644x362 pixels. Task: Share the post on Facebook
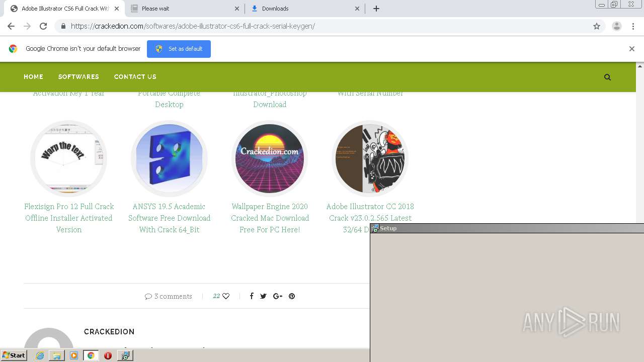click(x=252, y=296)
